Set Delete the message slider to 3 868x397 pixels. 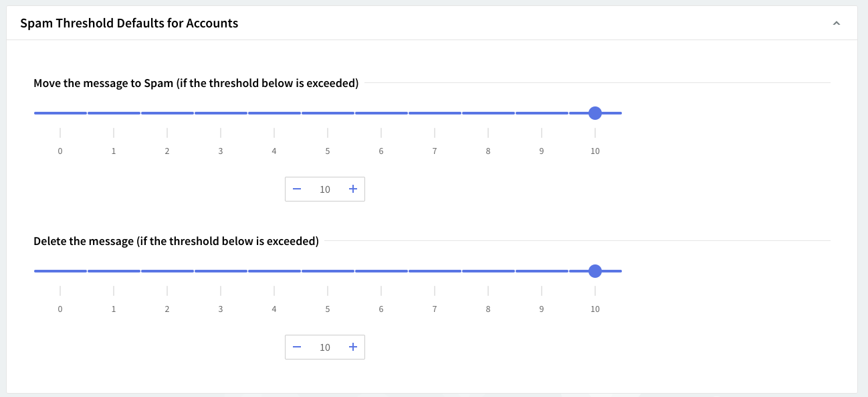[221, 271]
